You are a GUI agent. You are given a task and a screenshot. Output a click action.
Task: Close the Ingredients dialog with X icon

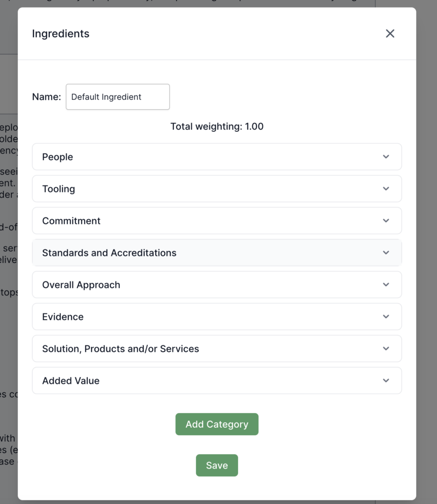390,33
